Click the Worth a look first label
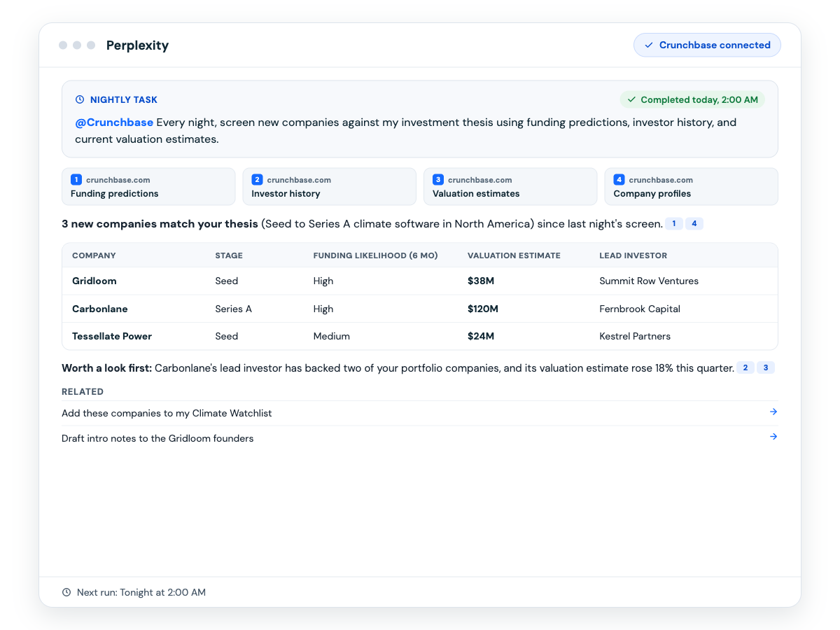The width and height of the screenshot is (840, 630). (107, 367)
